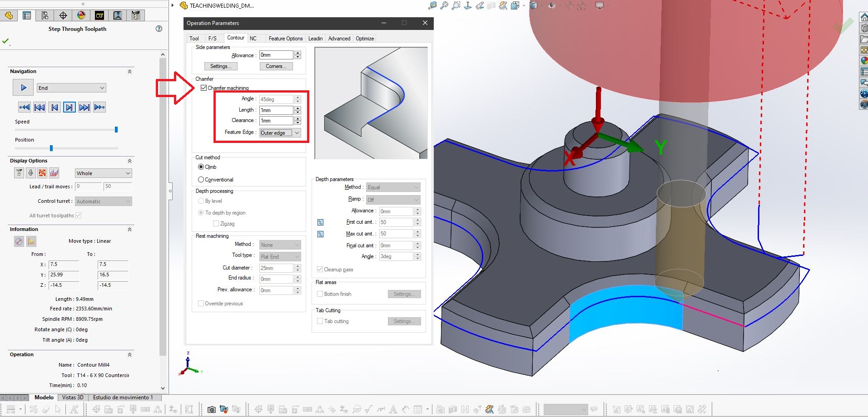Open the Whole display dropdown
Image resolution: width=868 pixels, height=417 pixels.
[103, 173]
